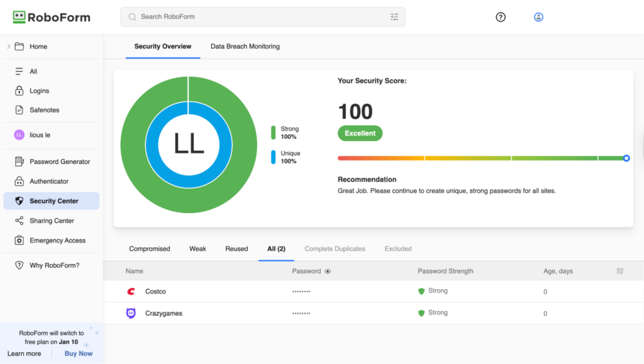Click the masked password for Crazygames

(x=301, y=313)
